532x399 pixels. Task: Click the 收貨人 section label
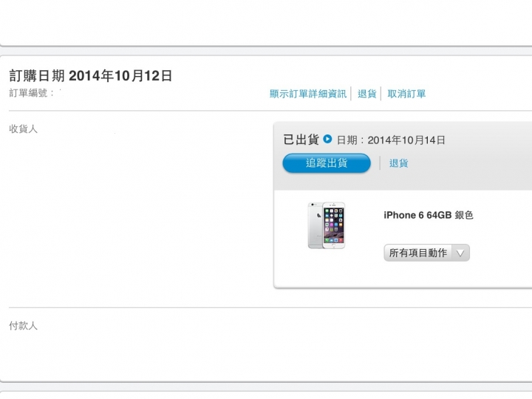click(x=23, y=129)
